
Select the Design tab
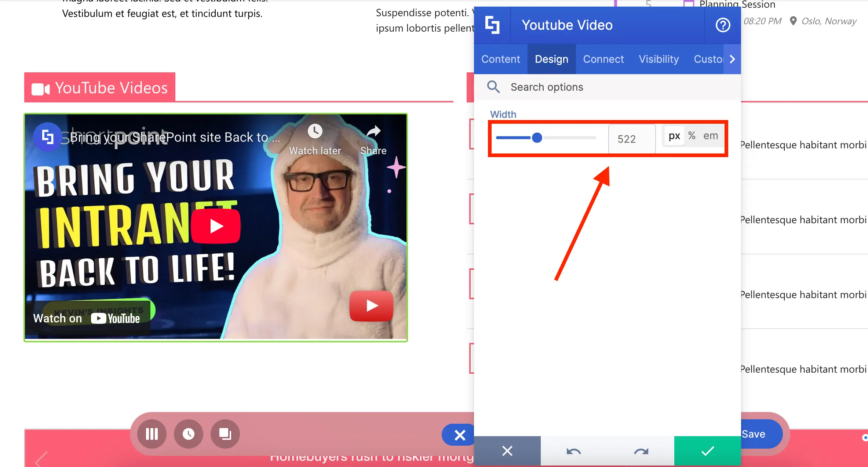(x=551, y=59)
